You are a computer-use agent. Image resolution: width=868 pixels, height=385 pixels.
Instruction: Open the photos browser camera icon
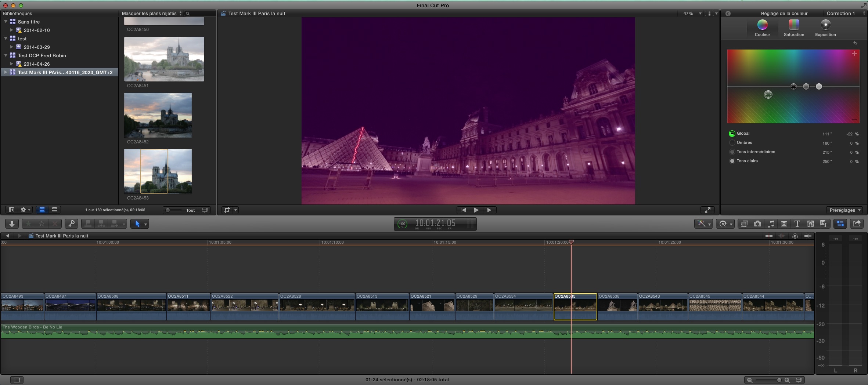tap(757, 224)
